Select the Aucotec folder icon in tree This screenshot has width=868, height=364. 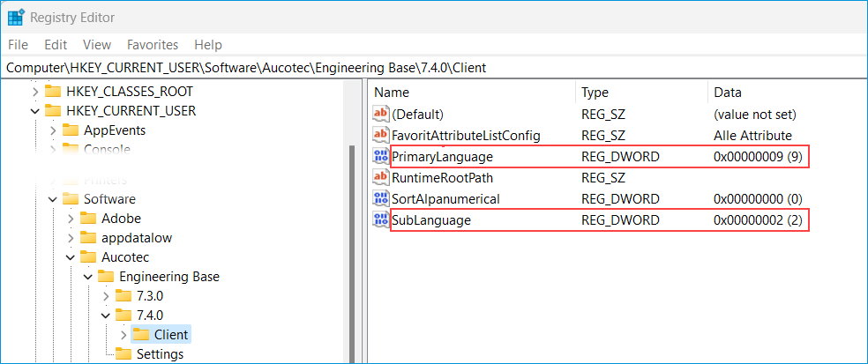(x=88, y=256)
